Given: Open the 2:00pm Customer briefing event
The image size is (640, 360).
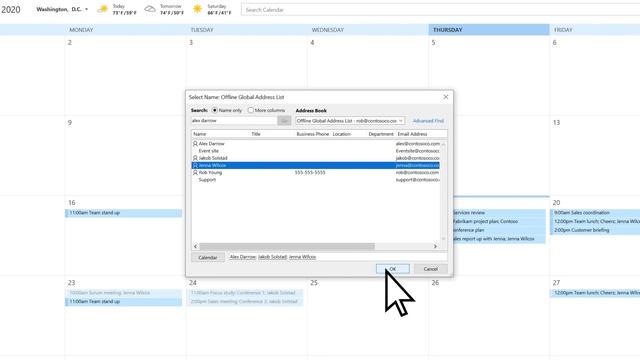Looking at the screenshot, I should pos(595,230).
